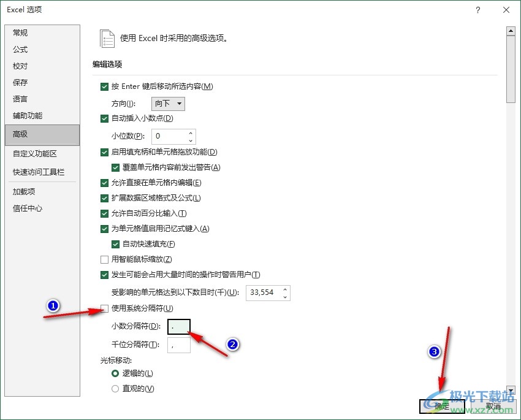
Task: Go to the 信任中心 page
Action: coord(42,208)
